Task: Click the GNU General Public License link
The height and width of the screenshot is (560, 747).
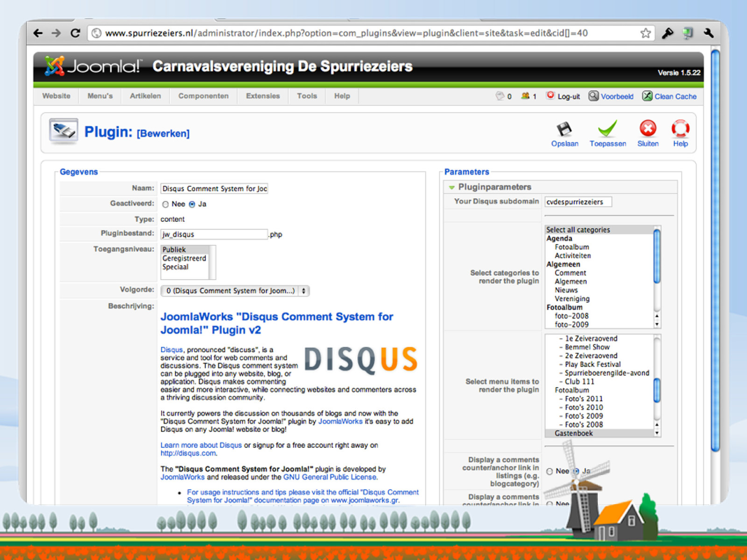Action: click(x=330, y=477)
